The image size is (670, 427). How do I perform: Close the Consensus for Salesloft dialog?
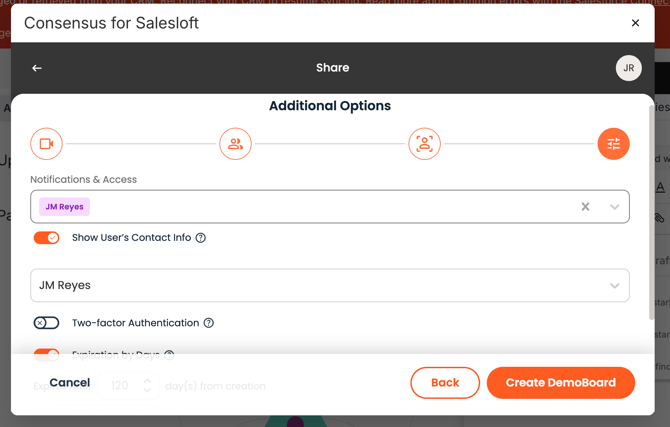pos(635,23)
